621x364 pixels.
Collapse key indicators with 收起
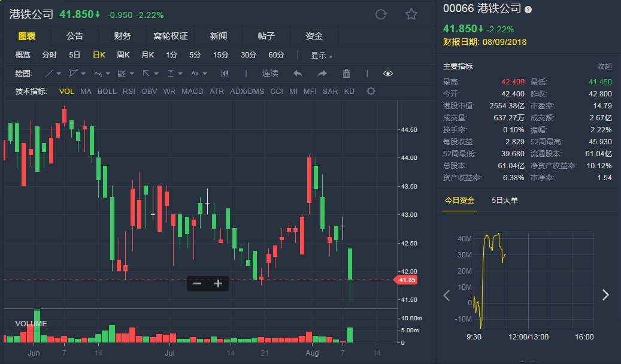tap(604, 66)
